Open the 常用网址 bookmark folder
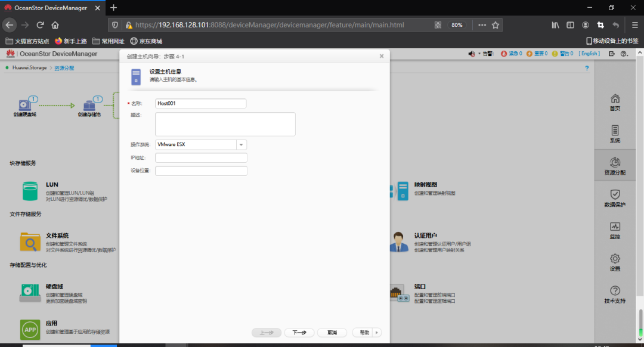 (109, 41)
